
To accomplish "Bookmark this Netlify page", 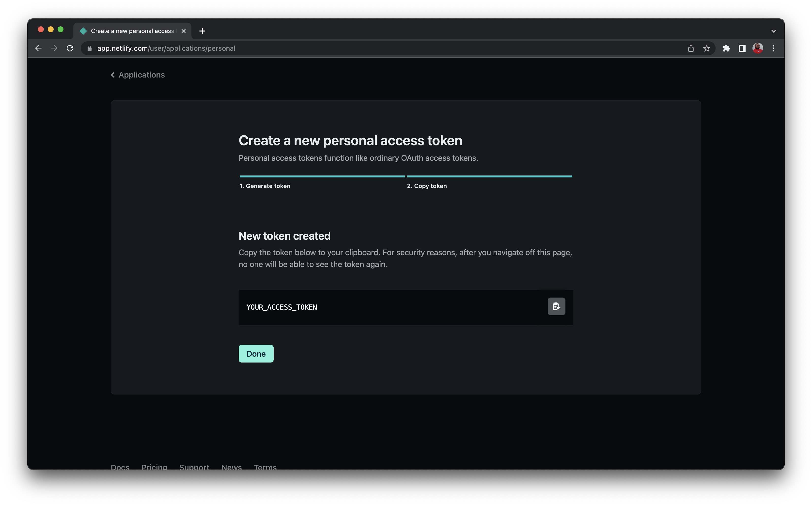I will coord(707,48).
